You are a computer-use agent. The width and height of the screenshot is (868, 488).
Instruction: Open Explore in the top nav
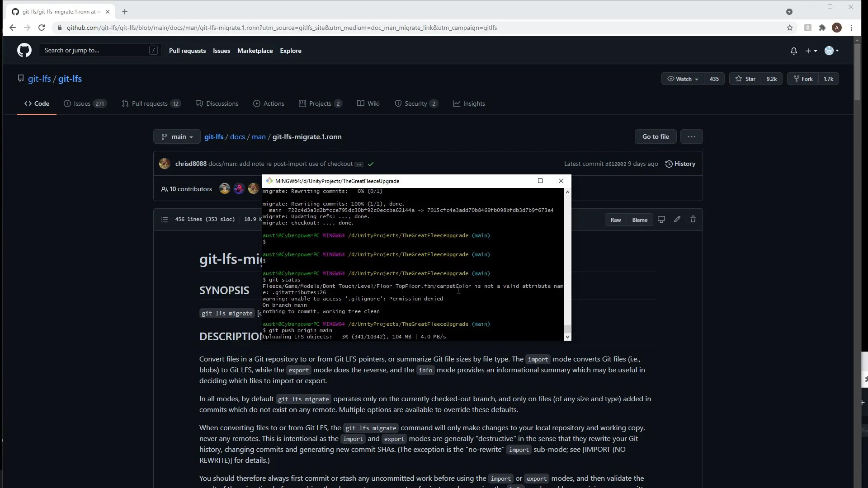coord(291,51)
